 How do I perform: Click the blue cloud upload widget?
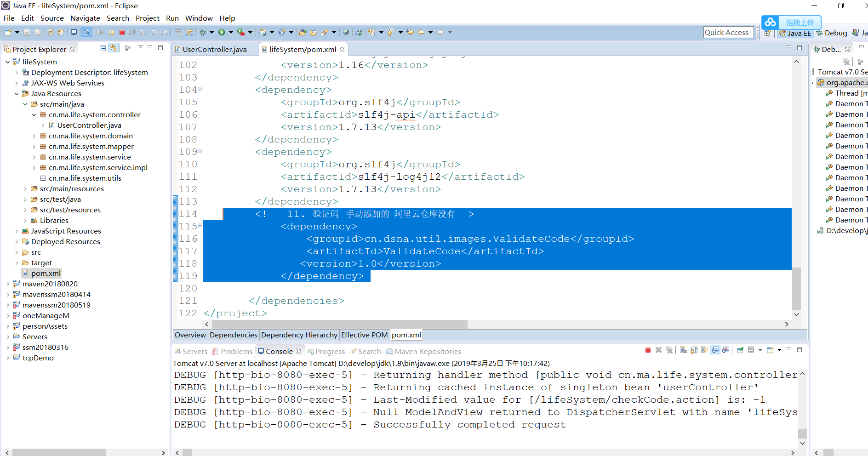click(x=791, y=22)
